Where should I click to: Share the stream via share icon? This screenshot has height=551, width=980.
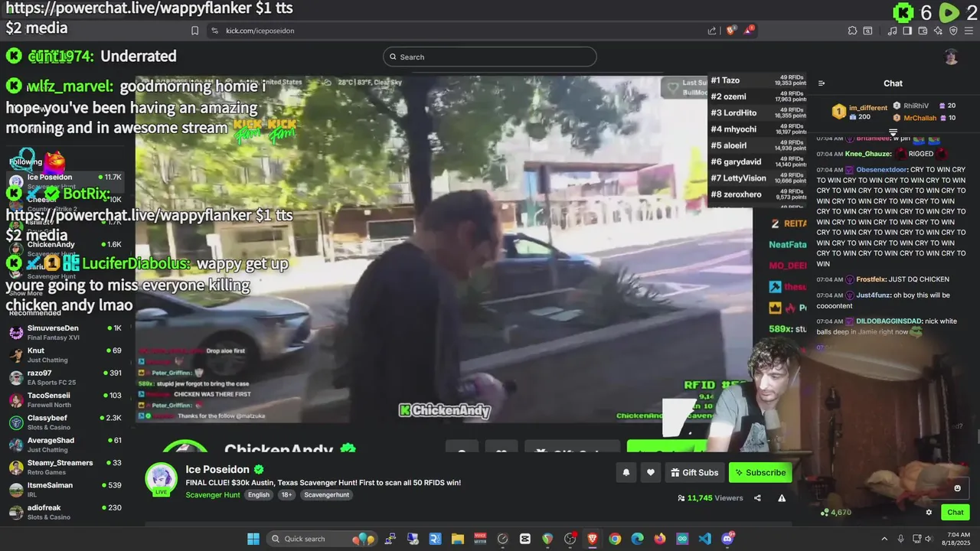coord(757,498)
